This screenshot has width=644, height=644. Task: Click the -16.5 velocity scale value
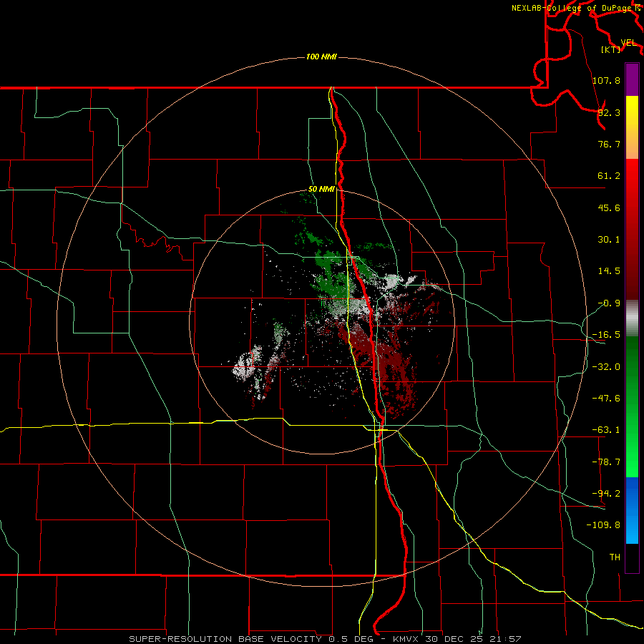point(606,335)
